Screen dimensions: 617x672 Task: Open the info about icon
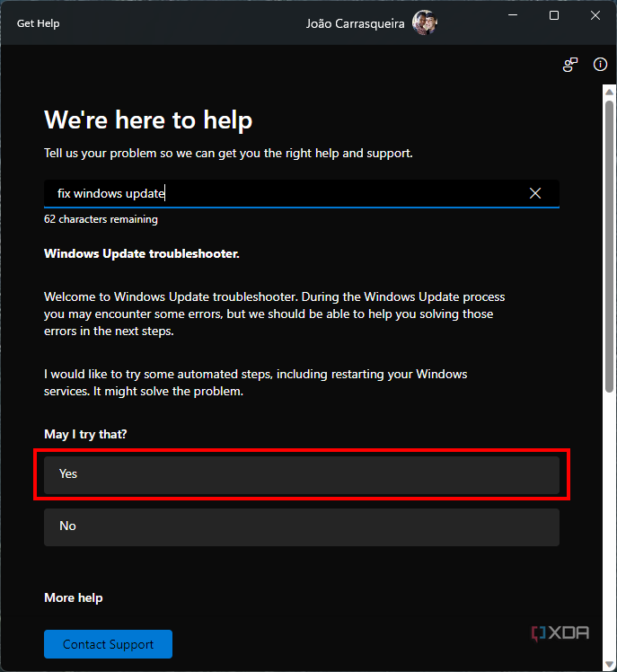click(x=600, y=65)
